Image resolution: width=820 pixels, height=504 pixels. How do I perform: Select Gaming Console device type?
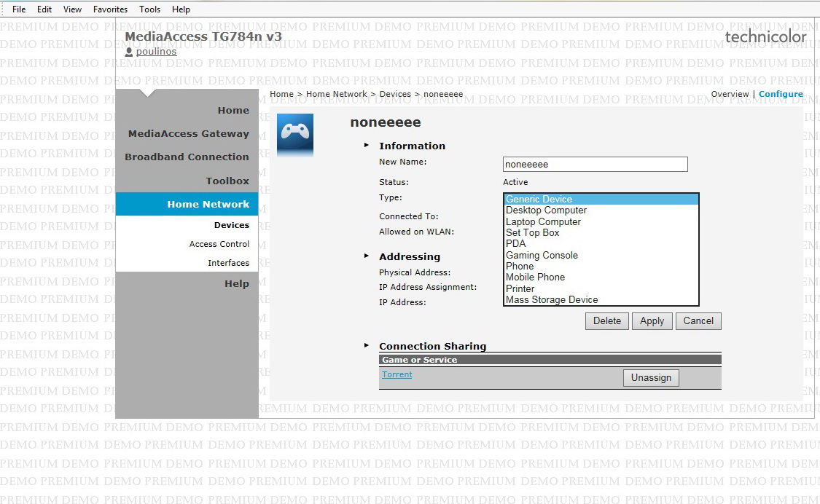tap(601, 255)
